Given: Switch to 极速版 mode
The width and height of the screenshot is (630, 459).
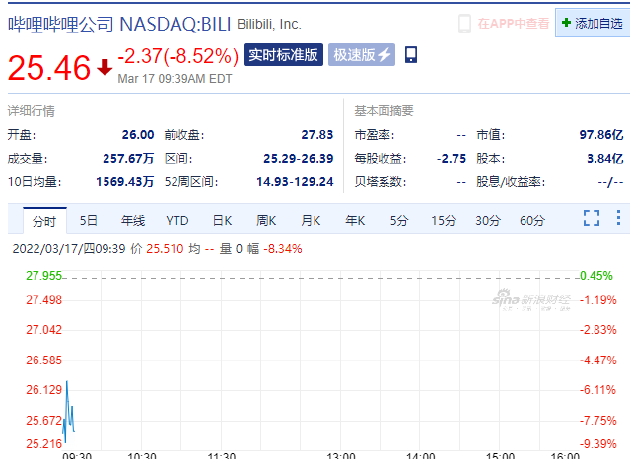Looking at the screenshot, I should [361, 54].
